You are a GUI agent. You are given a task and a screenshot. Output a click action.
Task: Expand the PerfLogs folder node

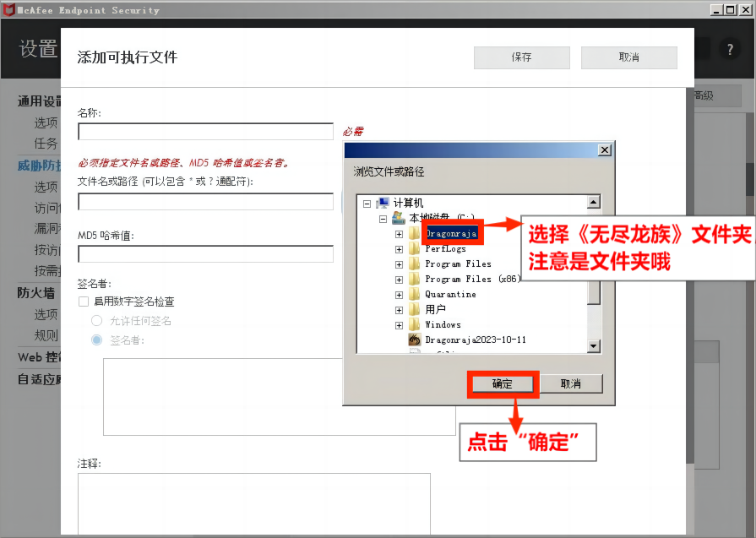[399, 249]
